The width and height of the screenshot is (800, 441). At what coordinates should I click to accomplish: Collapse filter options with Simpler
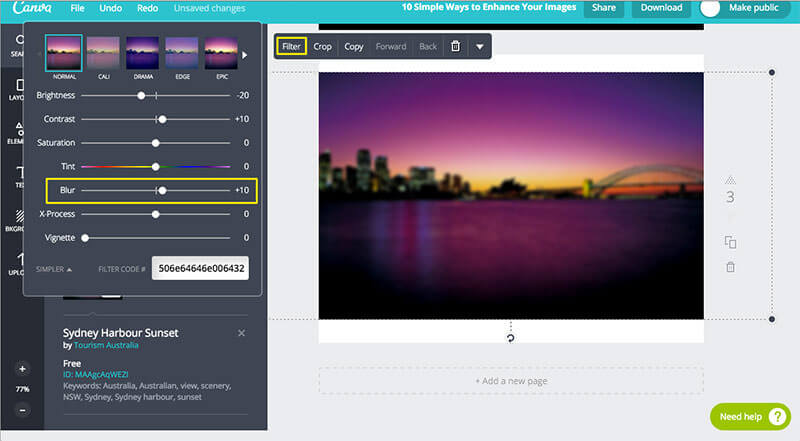pyautogui.click(x=53, y=269)
